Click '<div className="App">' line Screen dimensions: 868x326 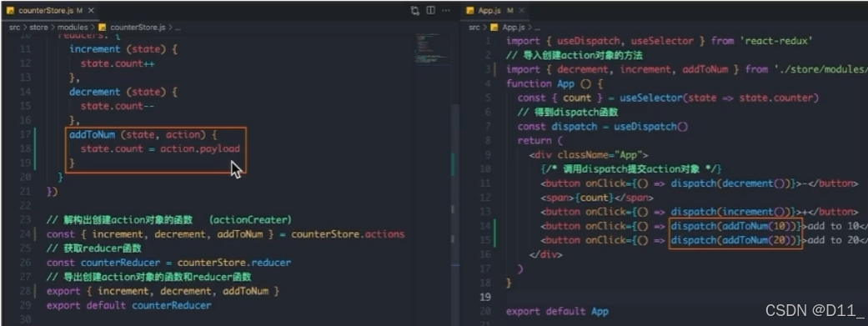[589, 155]
